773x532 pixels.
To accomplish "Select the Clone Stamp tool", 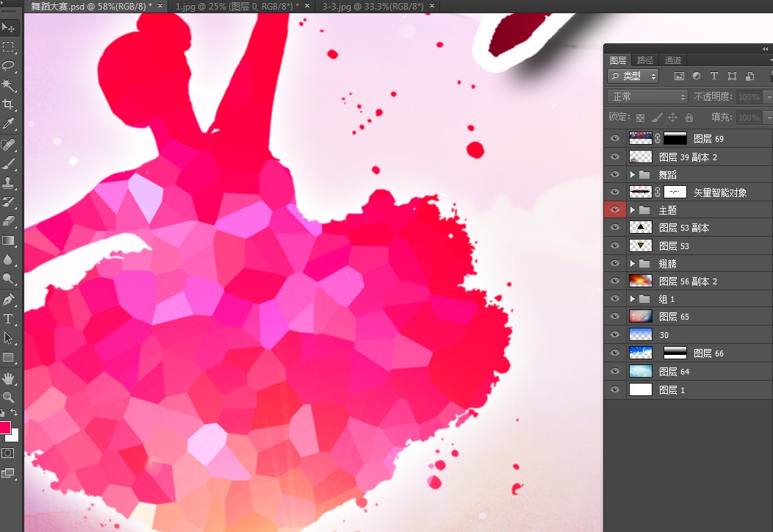I will coord(8,183).
